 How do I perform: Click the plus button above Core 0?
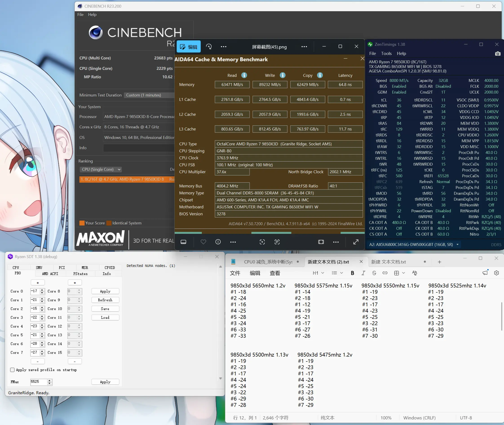38,283
